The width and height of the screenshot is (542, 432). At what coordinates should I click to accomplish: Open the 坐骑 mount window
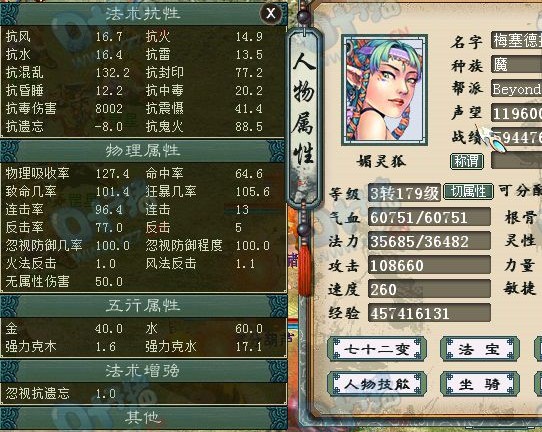480,384
